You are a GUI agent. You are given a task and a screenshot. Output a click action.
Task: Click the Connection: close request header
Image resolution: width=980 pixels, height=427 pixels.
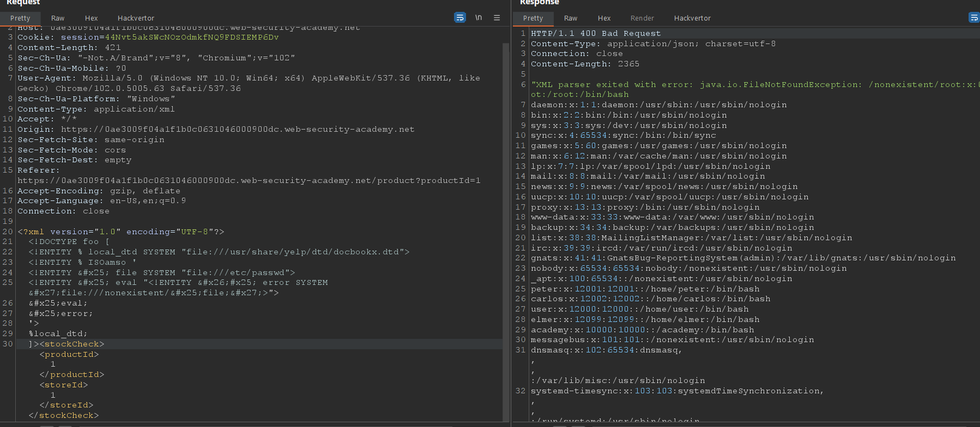(64, 211)
